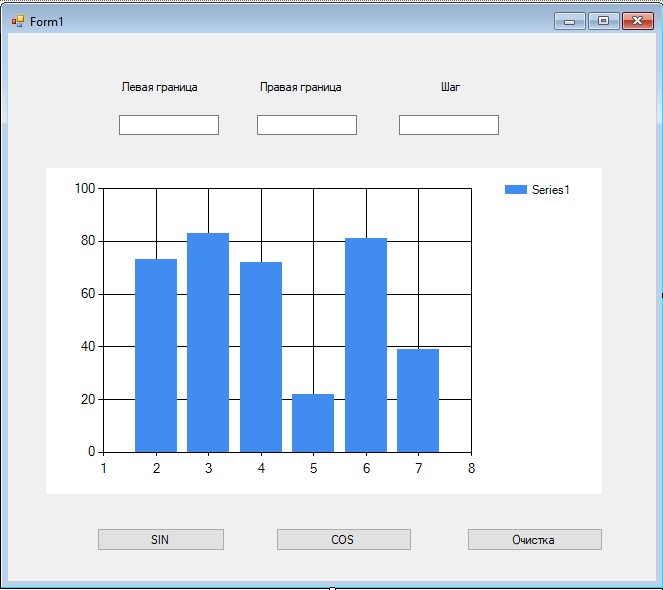Select the Шаг input field
The height and width of the screenshot is (590, 663).
click(448, 125)
